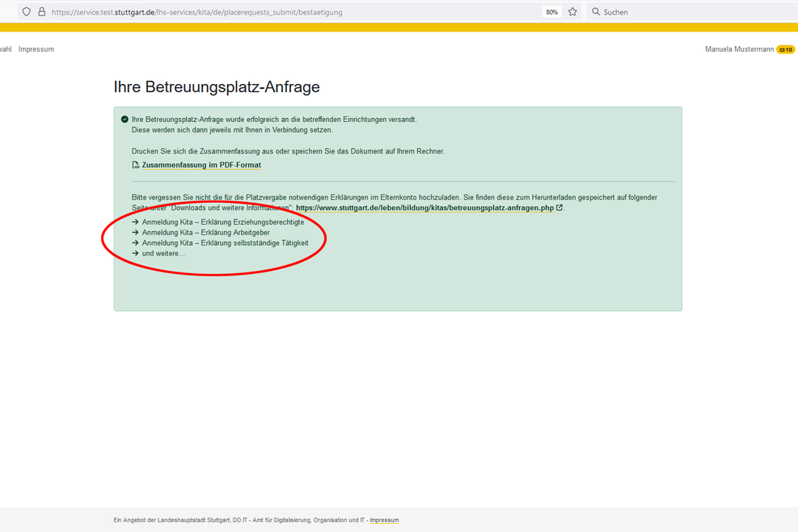798x532 pixels.
Task: Click the external link icon after URL
Action: click(x=559, y=208)
